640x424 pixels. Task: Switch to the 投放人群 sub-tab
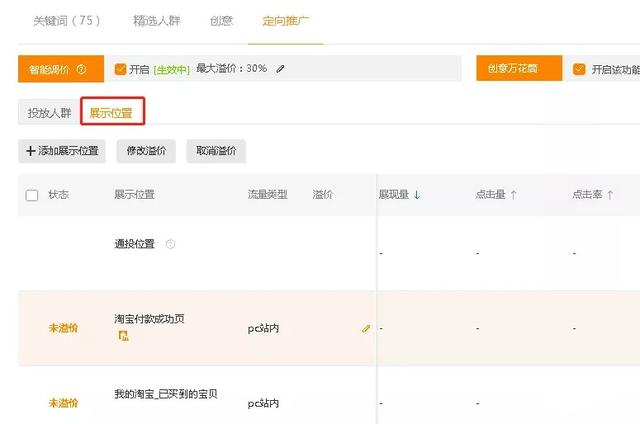[49, 113]
